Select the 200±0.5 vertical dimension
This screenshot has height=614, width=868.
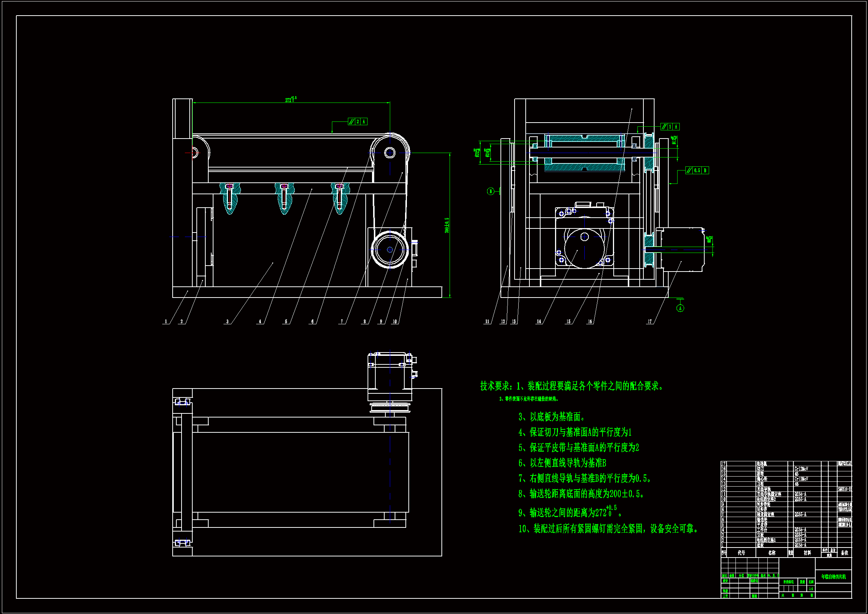click(447, 225)
